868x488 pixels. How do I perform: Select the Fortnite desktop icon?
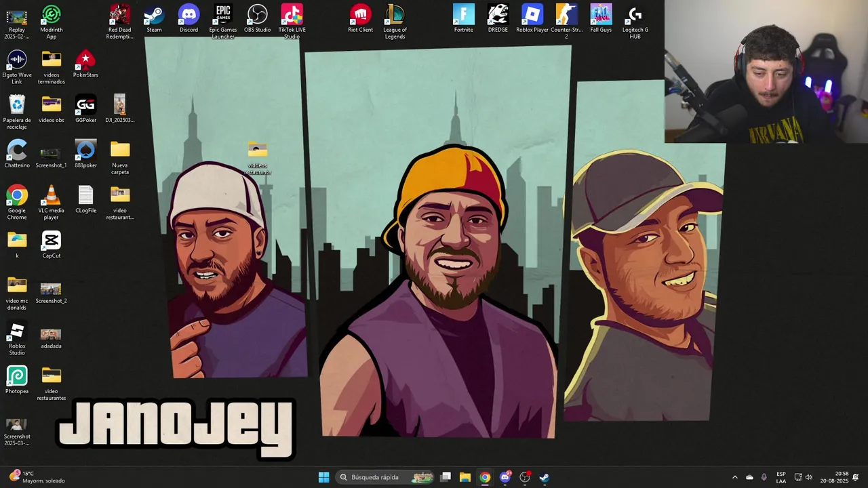coord(463,18)
